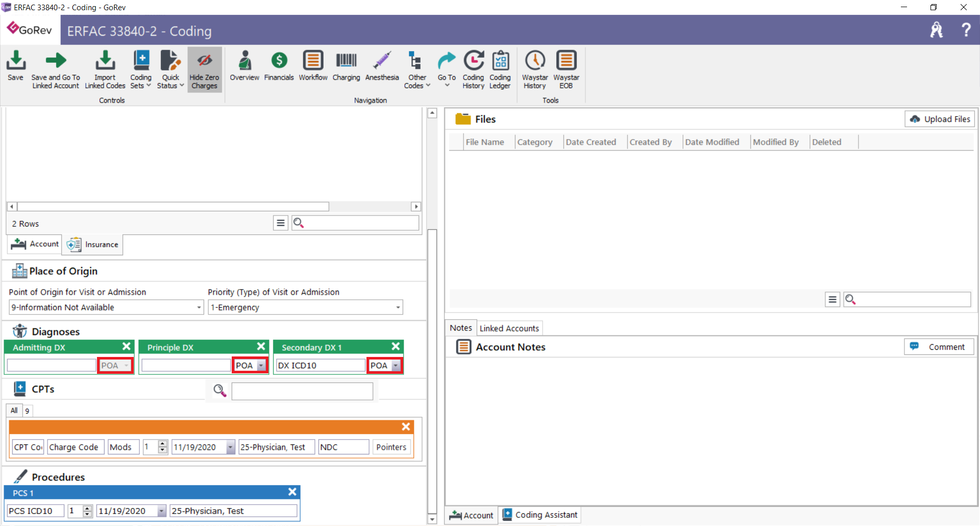This screenshot has width=980, height=526.
Task: Remove the Secondary DX 1 box
Action: 396,346
